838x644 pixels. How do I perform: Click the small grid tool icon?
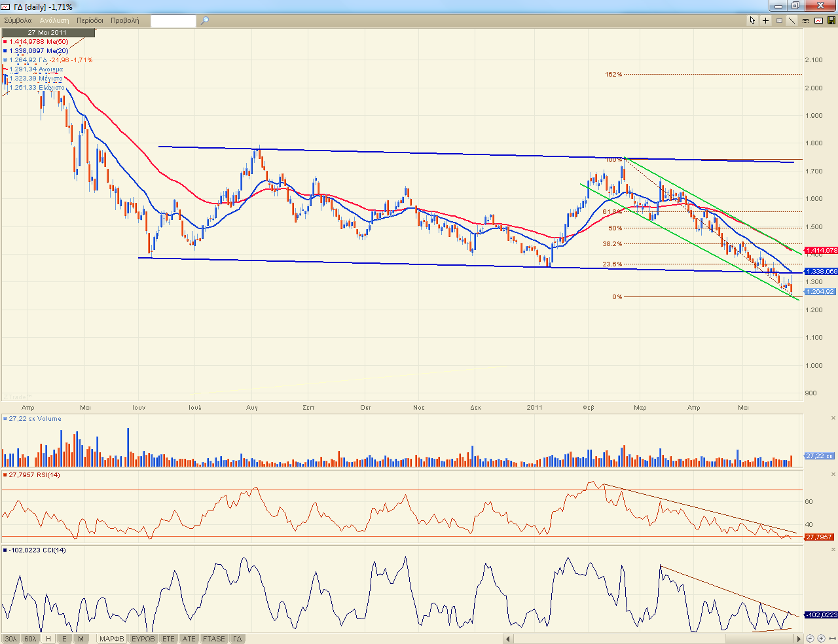[779, 20]
